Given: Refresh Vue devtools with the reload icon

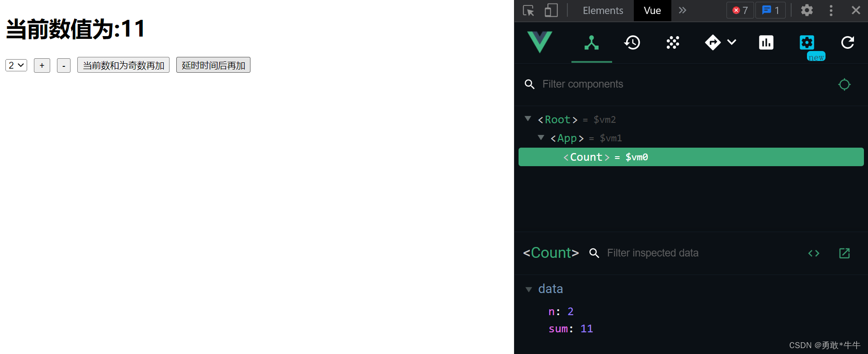Looking at the screenshot, I should coord(848,43).
